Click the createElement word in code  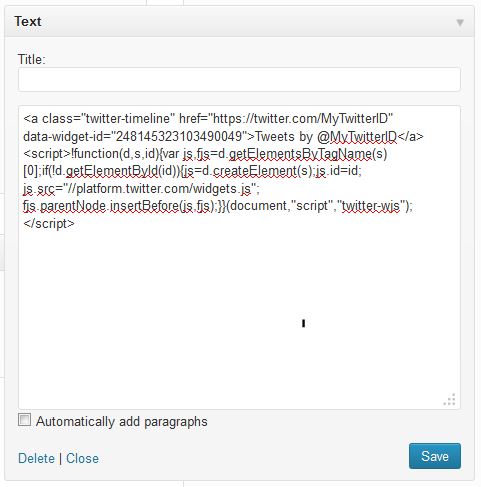pyautogui.click(x=254, y=171)
